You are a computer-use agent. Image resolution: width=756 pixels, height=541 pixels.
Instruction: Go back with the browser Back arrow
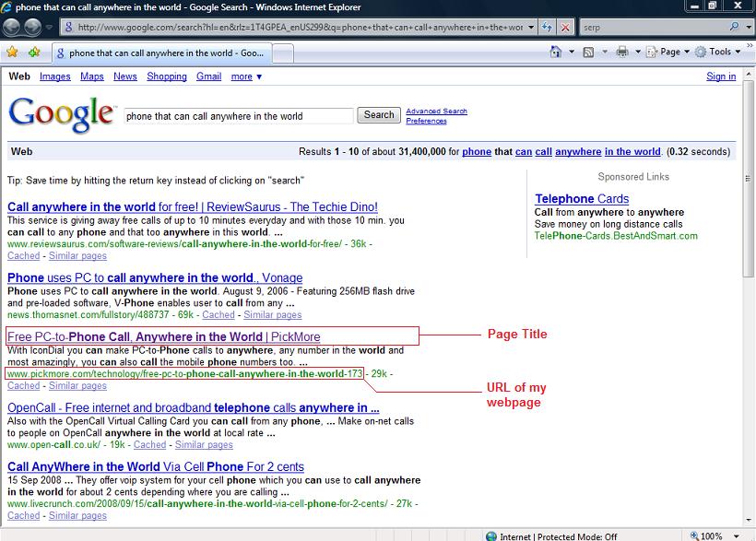[12, 27]
